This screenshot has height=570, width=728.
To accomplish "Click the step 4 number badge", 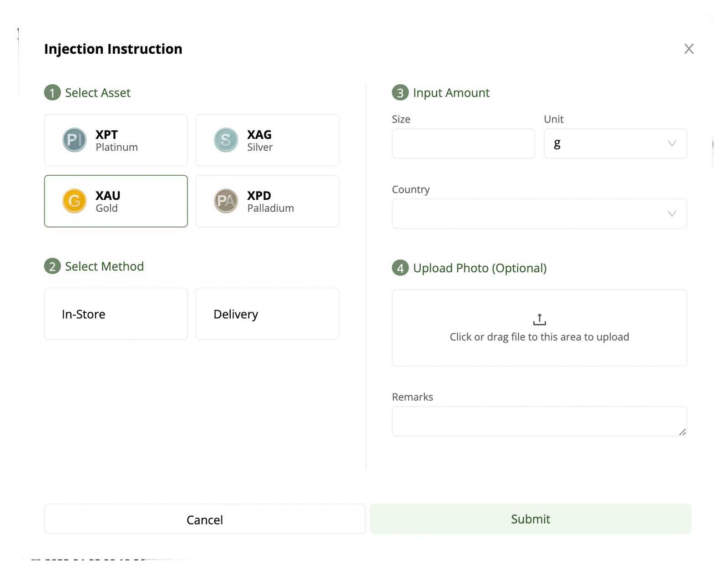I will [x=400, y=268].
